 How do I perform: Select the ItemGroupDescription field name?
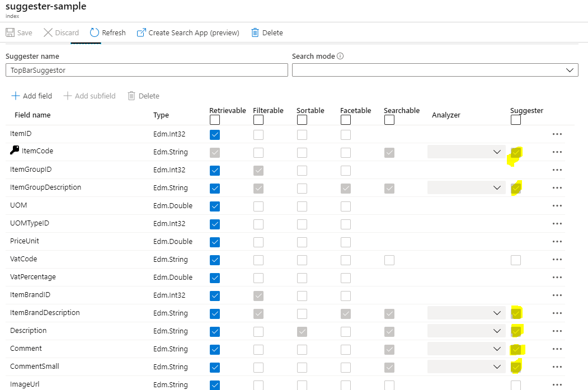coord(45,187)
